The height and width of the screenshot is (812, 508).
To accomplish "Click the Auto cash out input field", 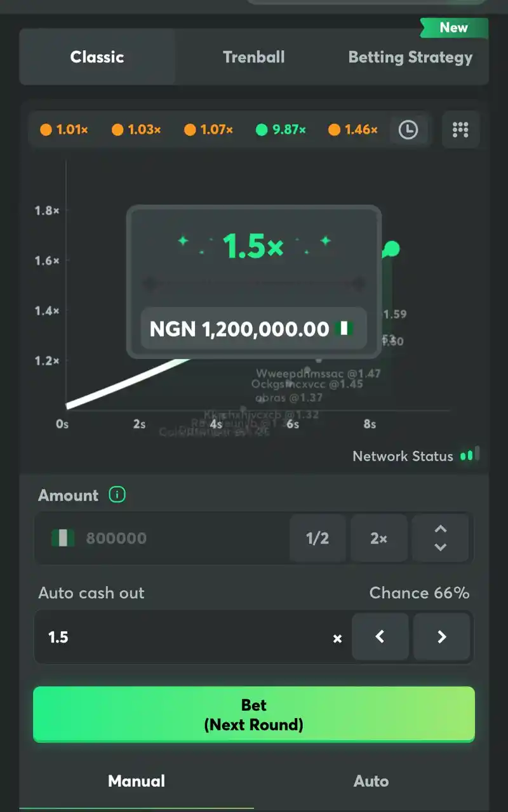I will coord(184,637).
